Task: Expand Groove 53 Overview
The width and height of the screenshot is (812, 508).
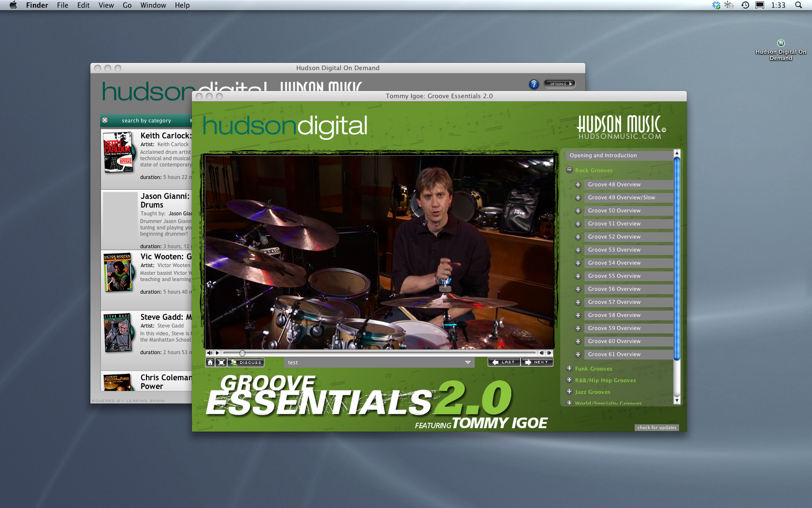Action: tap(578, 250)
